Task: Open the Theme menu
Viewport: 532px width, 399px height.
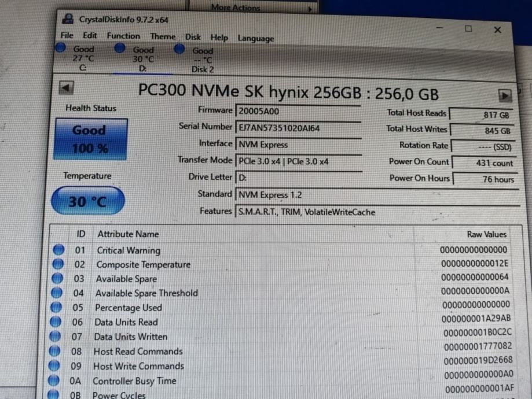Action: pyautogui.click(x=163, y=36)
